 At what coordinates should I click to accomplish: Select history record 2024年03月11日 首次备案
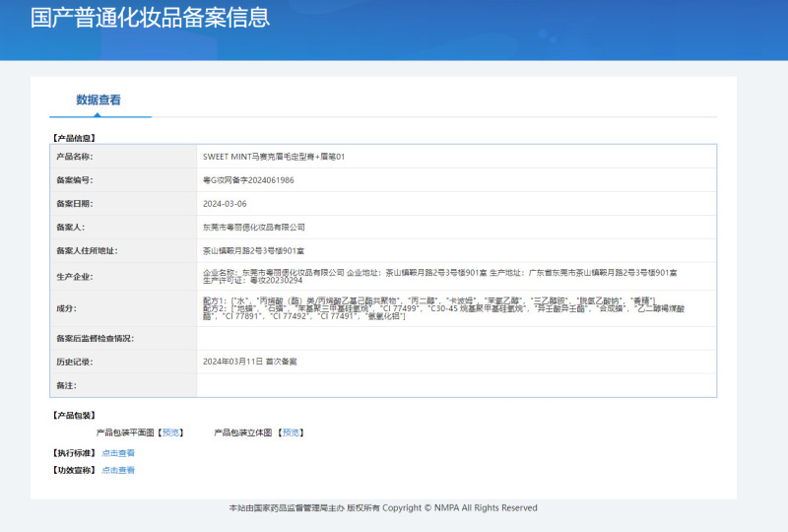[x=250, y=362]
